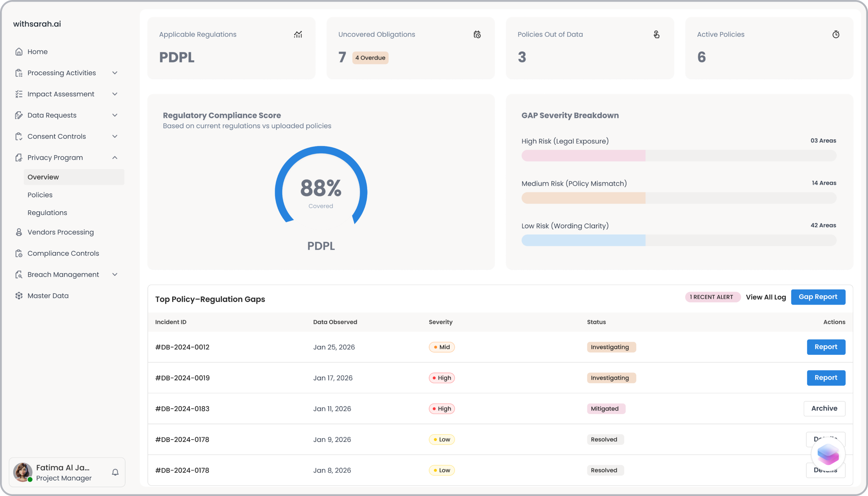Click the Medium Risk (POlicy Mismatch) bar
This screenshot has height=496, width=868.
[679, 198]
